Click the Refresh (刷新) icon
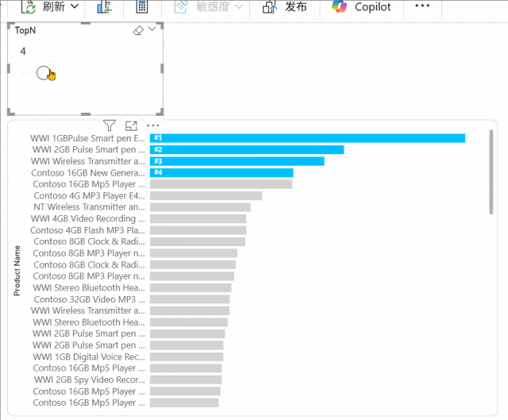The width and height of the screenshot is (508, 420). pos(29,6)
